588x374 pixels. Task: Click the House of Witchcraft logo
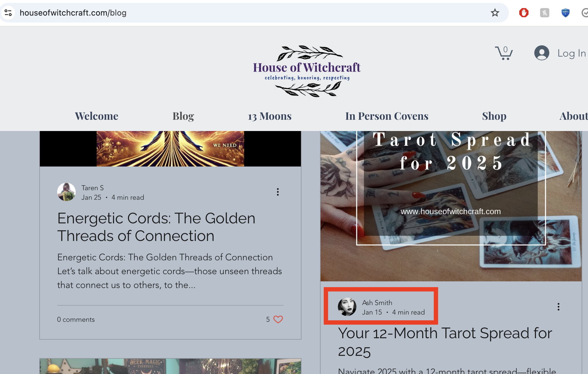(307, 71)
